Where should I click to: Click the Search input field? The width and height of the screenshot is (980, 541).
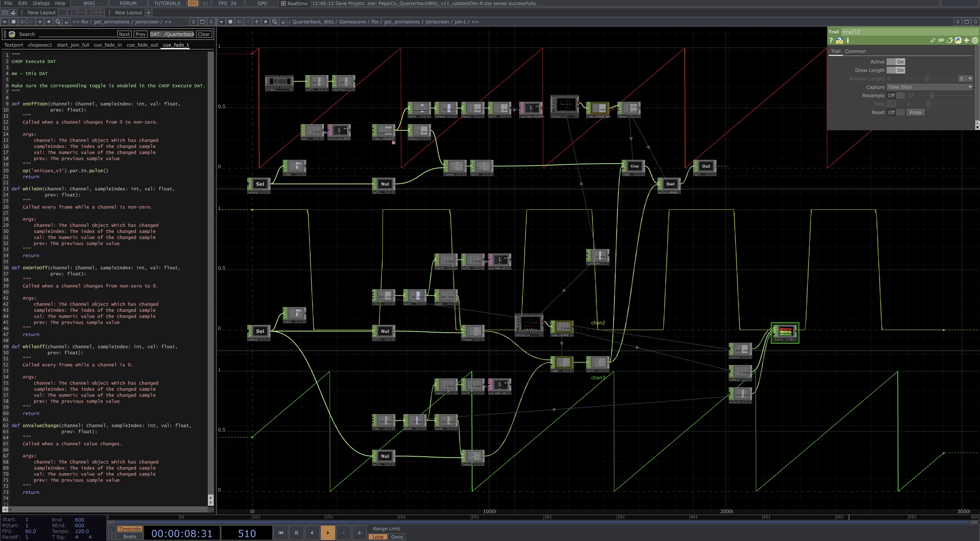(77, 34)
